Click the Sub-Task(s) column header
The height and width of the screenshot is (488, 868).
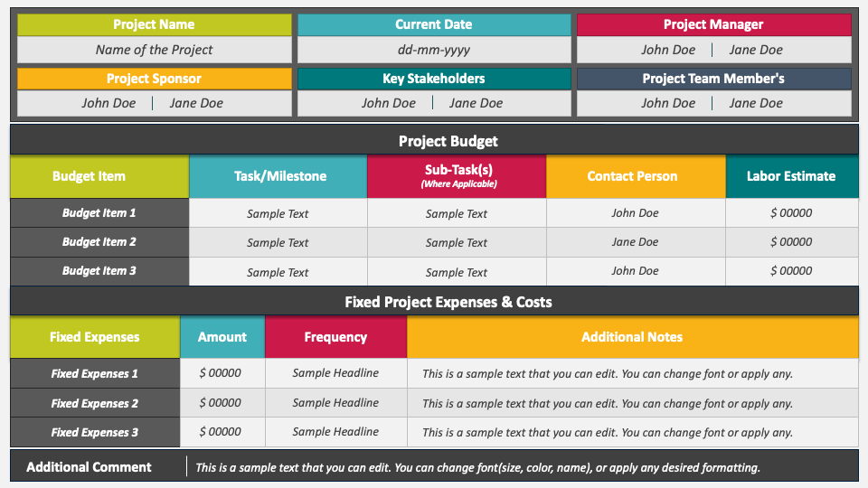click(x=457, y=176)
